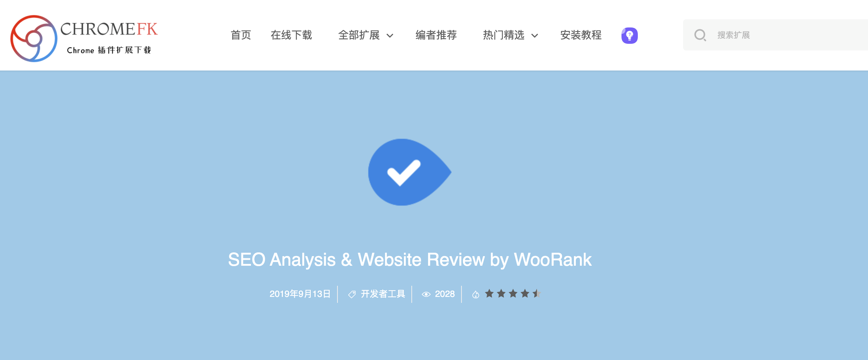Image resolution: width=868 pixels, height=360 pixels.
Task: Click the ChromeFK circular logo icon
Action: pos(34,39)
